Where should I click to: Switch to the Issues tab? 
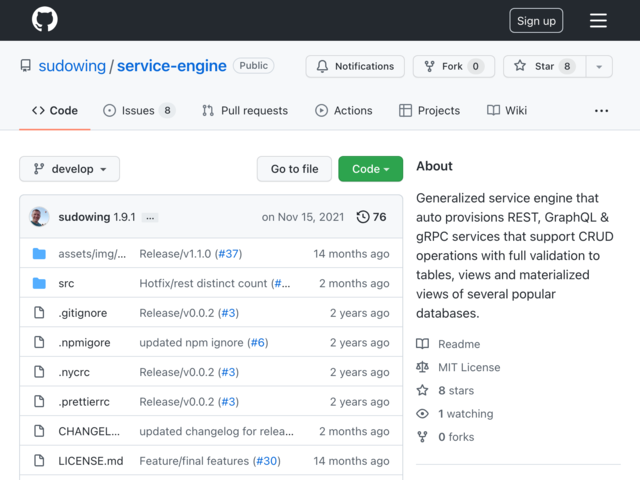[x=139, y=111]
